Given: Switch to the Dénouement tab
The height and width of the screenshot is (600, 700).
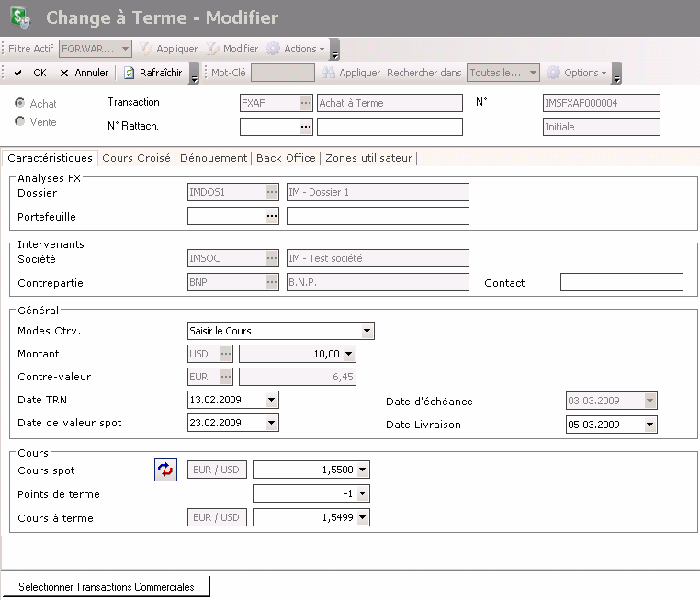Looking at the screenshot, I should 212,158.
